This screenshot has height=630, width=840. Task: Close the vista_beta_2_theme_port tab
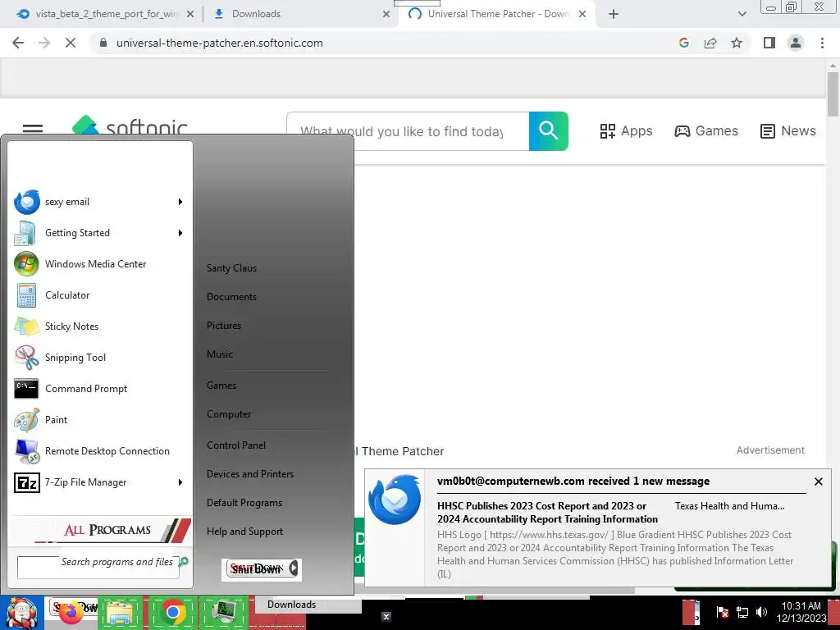click(x=190, y=15)
